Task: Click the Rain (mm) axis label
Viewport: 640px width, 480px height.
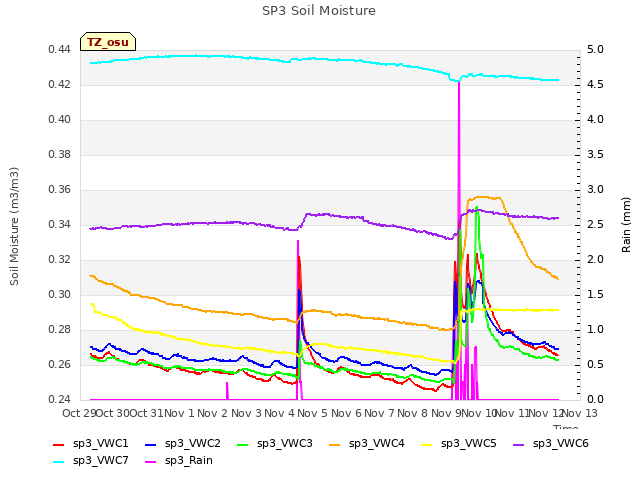Action: [626, 225]
